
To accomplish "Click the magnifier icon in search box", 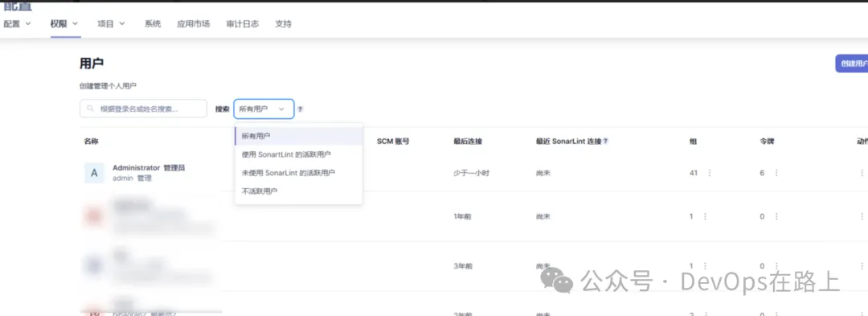I will pos(90,109).
